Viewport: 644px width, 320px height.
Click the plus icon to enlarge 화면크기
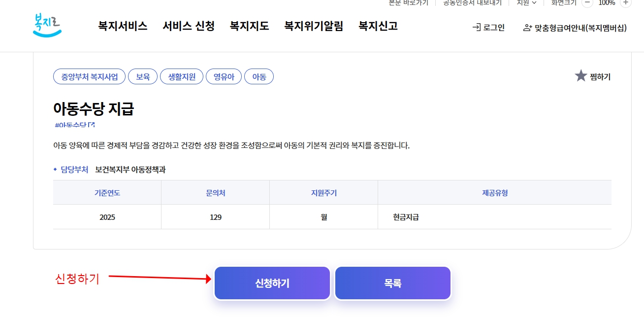coord(626,3)
